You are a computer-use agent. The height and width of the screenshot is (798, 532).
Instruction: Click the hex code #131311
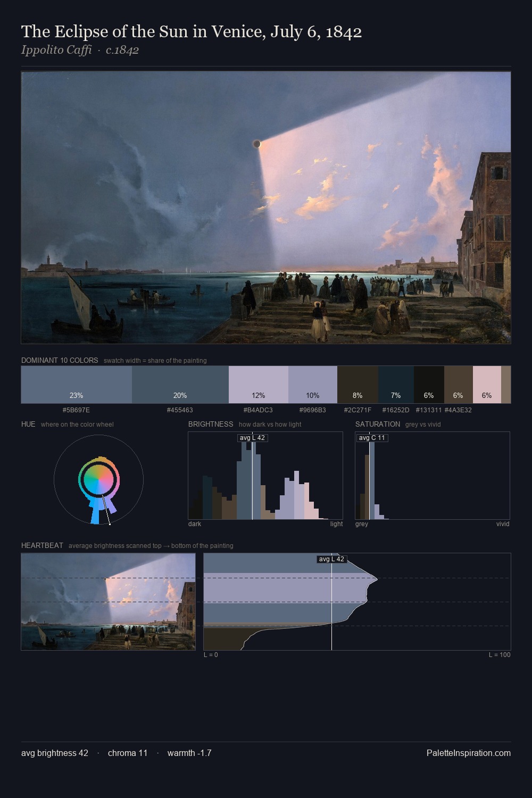pyautogui.click(x=429, y=410)
